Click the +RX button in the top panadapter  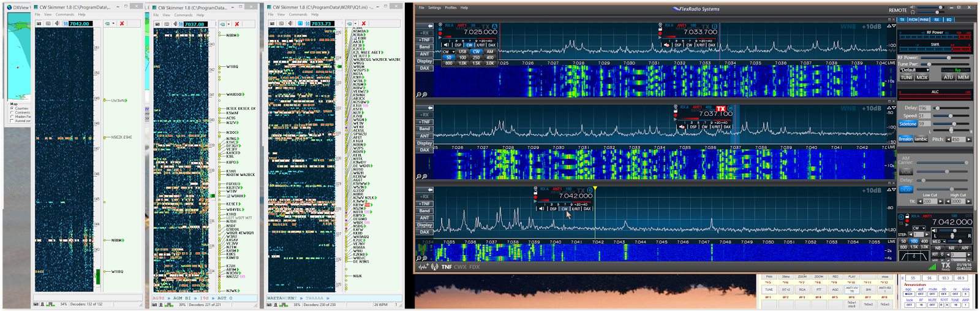(424, 33)
